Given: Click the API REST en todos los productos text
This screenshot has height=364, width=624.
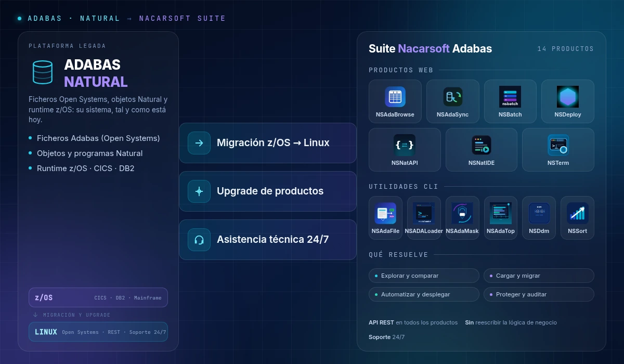Looking at the screenshot, I should (413, 322).
